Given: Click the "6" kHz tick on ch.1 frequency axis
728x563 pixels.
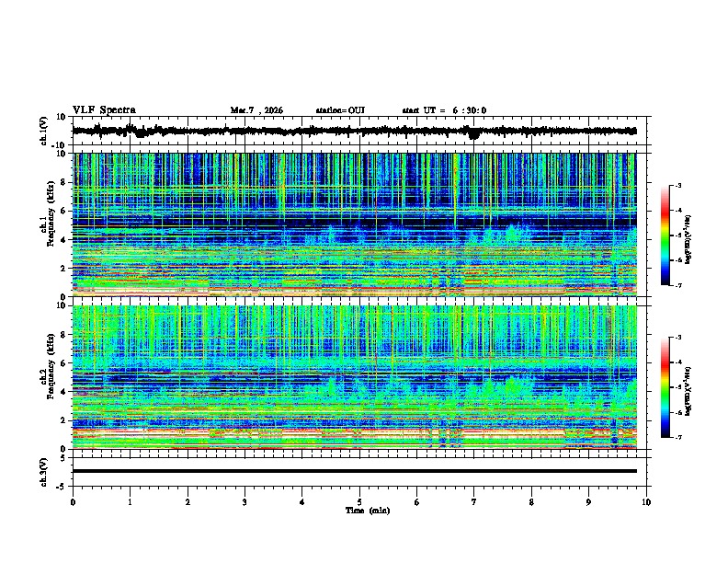Looking at the screenshot, I should pyautogui.click(x=64, y=212).
